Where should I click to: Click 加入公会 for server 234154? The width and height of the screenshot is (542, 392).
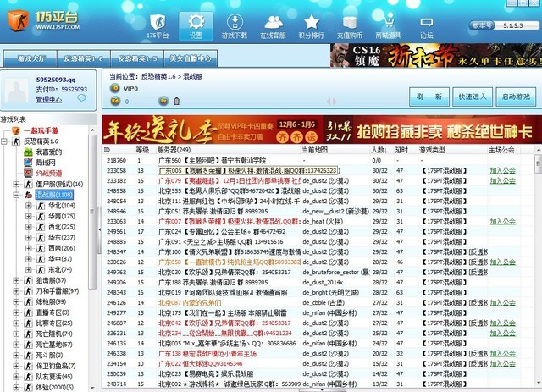pos(502,364)
